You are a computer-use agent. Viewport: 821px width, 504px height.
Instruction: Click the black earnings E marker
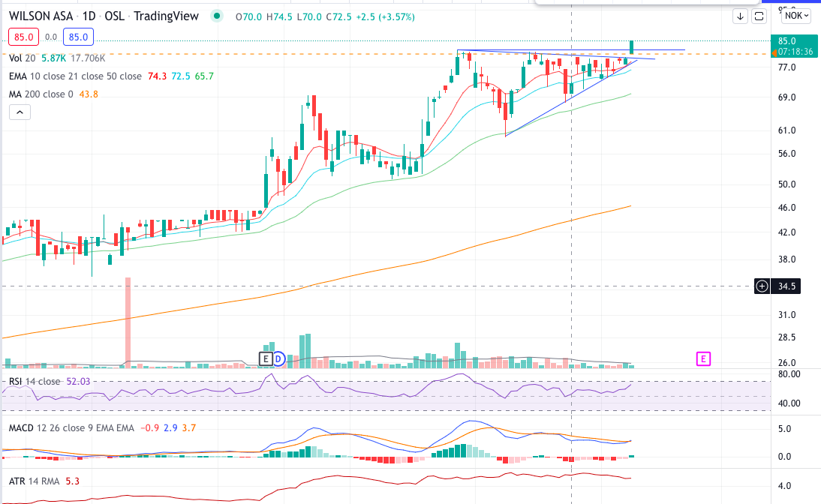coord(265,358)
